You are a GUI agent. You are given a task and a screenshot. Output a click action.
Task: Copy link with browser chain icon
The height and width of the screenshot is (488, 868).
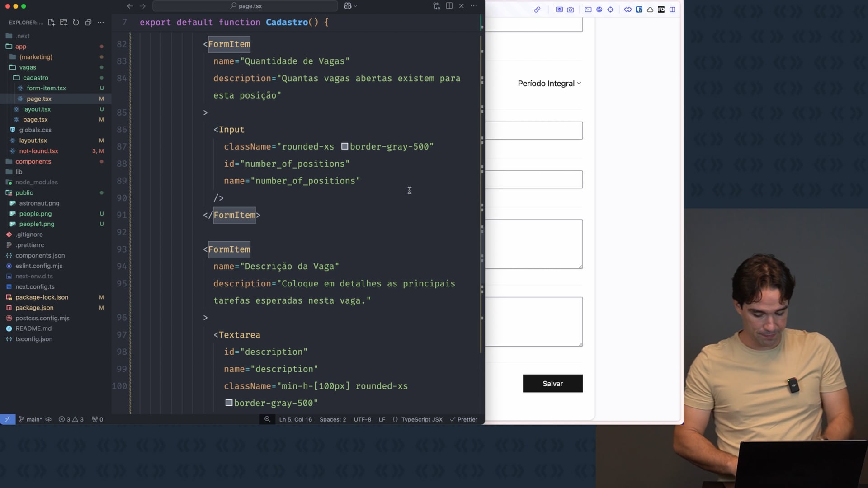click(537, 9)
